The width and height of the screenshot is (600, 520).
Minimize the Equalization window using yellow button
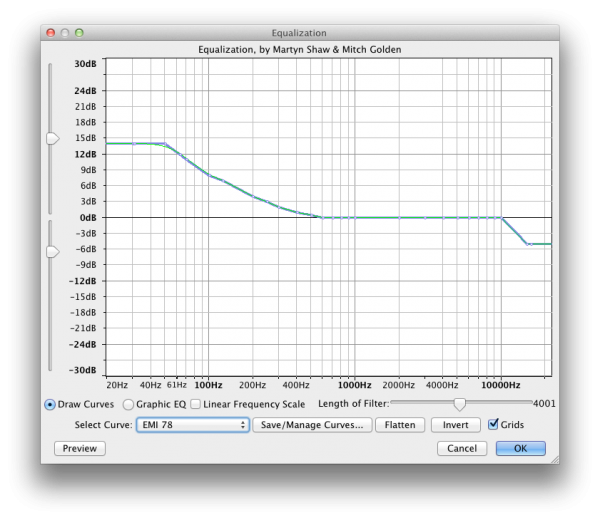66,33
